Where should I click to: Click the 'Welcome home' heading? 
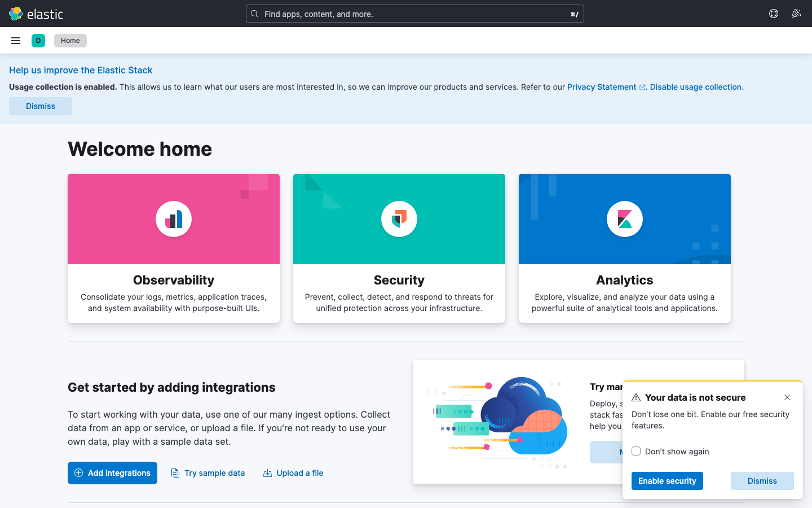[x=140, y=149]
